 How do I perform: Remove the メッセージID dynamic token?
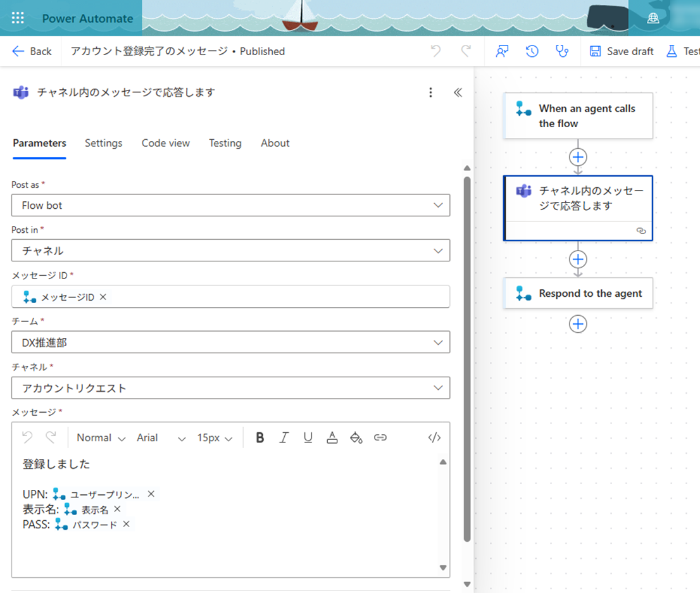(x=103, y=297)
